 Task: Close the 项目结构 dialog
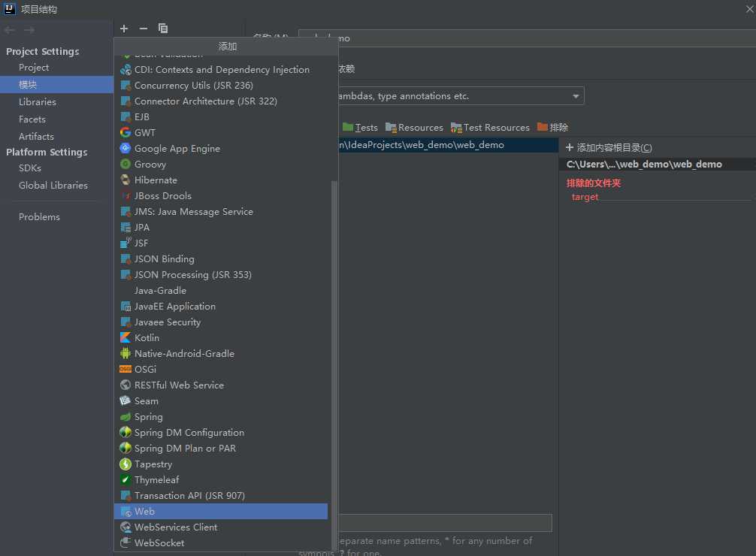pyautogui.click(x=750, y=9)
